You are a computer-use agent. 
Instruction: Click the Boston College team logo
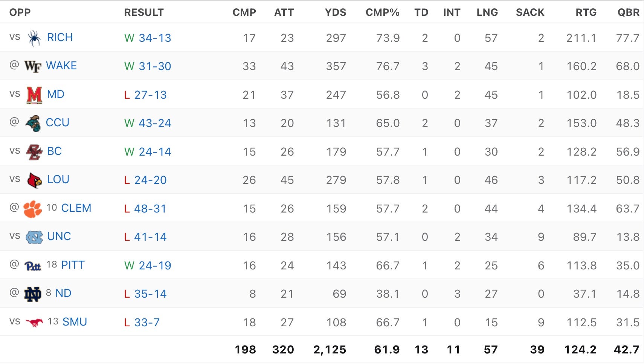(34, 152)
